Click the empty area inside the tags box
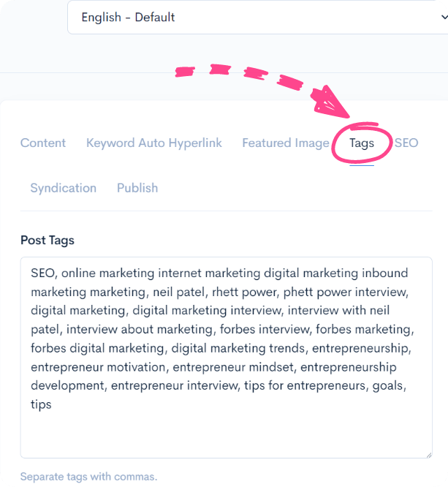Image resolution: width=448 pixels, height=487 pixels. click(x=225, y=435)
